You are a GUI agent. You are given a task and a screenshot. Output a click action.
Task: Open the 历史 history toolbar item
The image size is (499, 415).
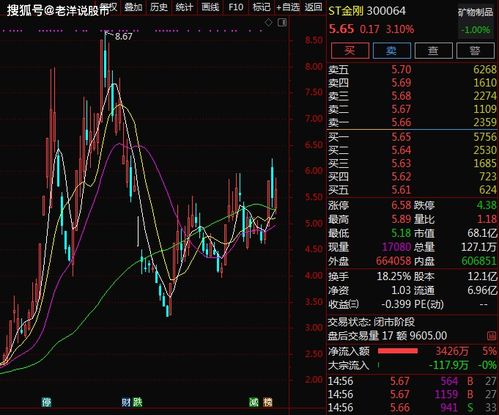click(159, 7)
